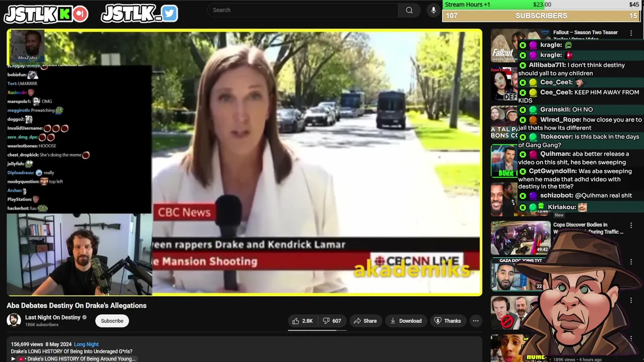Click the search magnifier button
644x362 pixels.
(x=409, y=10)
